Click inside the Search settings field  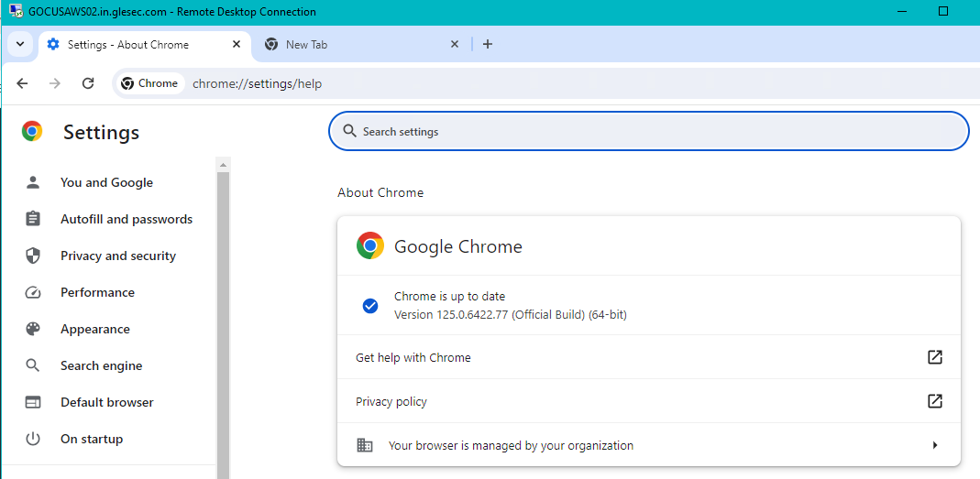pyautogui.click(x=649, y=132)
